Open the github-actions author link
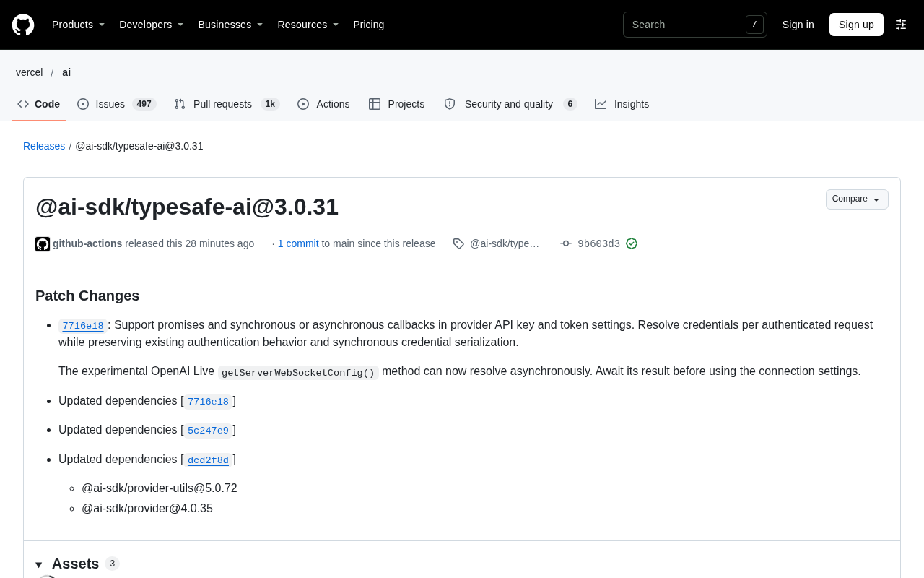 pos(87,243)
